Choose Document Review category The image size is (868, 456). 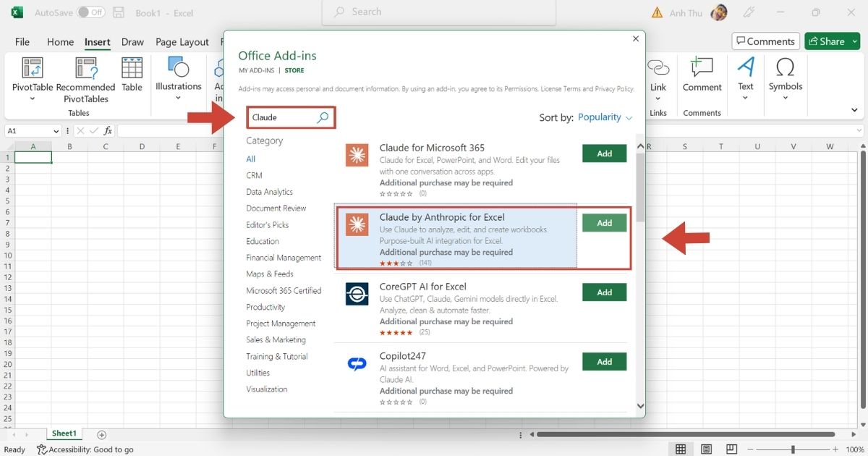tap(276, 208)
